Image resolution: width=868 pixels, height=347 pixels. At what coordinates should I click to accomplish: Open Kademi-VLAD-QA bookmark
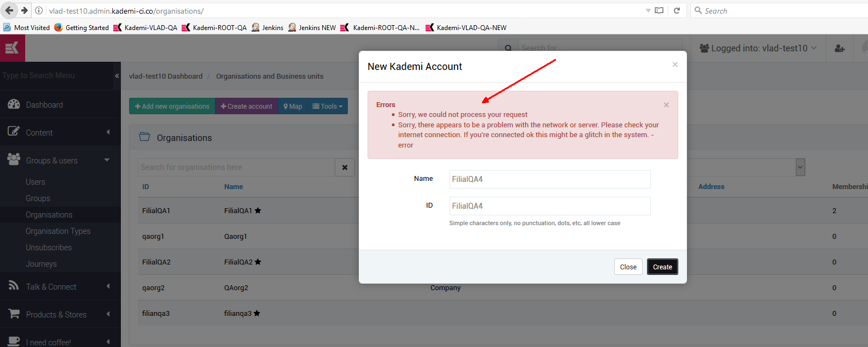click(x=145, y=27)
